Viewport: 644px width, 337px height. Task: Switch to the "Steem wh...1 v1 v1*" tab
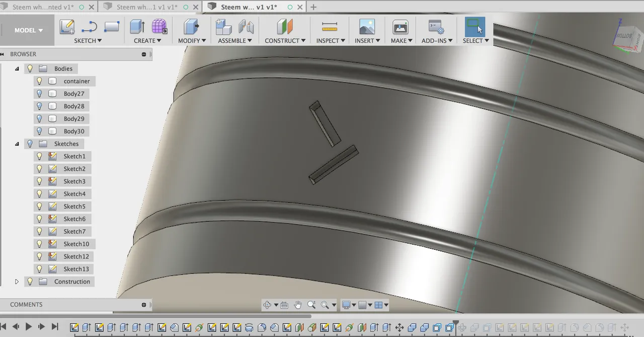147,7
